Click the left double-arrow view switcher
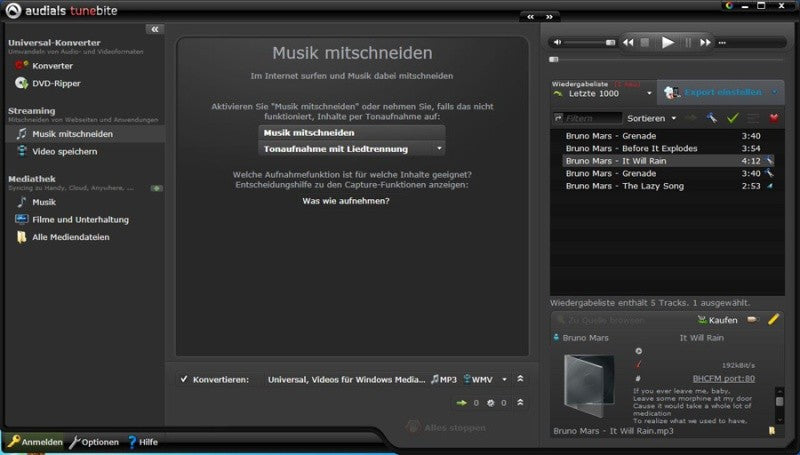The height and width of the screenshot is (455, 800). pos(531,17)
